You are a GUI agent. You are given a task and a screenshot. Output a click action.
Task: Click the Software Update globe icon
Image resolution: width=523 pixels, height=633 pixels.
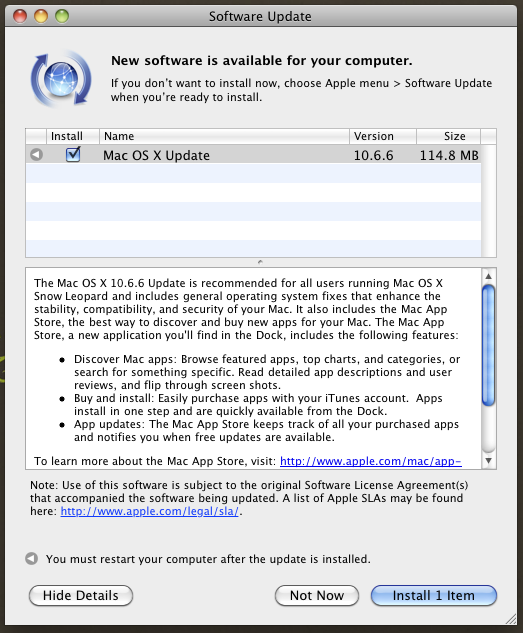click(61, 79)
